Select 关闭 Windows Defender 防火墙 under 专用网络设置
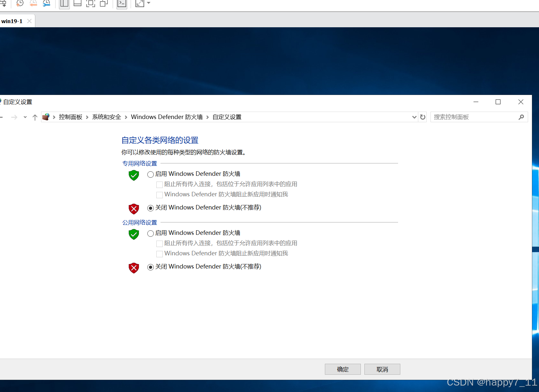539x392 pixels. (151, 208)
